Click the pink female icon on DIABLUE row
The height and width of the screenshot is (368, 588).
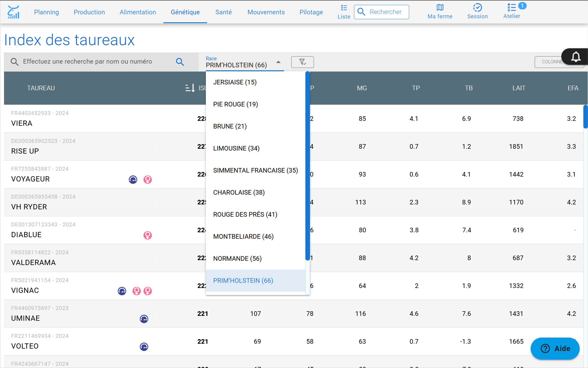[x=147, y=235]
